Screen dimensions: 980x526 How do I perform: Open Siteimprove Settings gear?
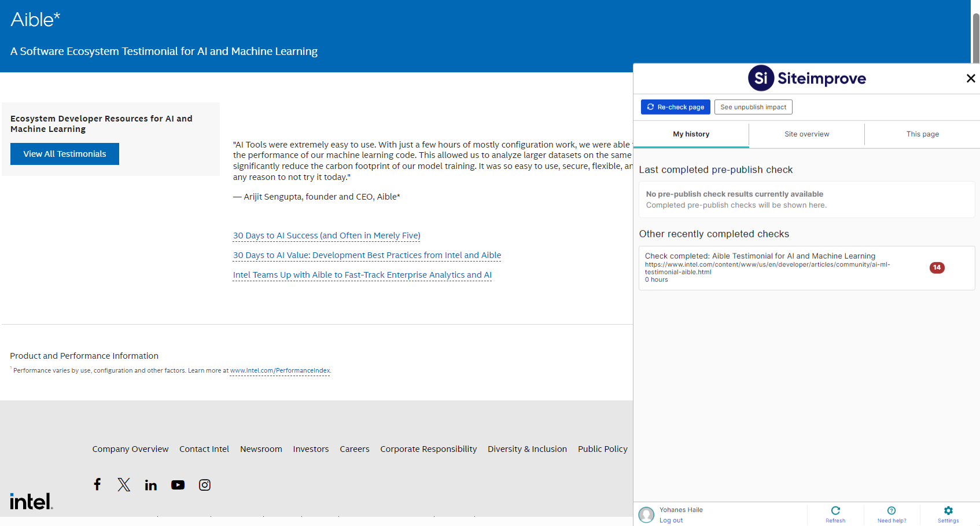[948, 514]
